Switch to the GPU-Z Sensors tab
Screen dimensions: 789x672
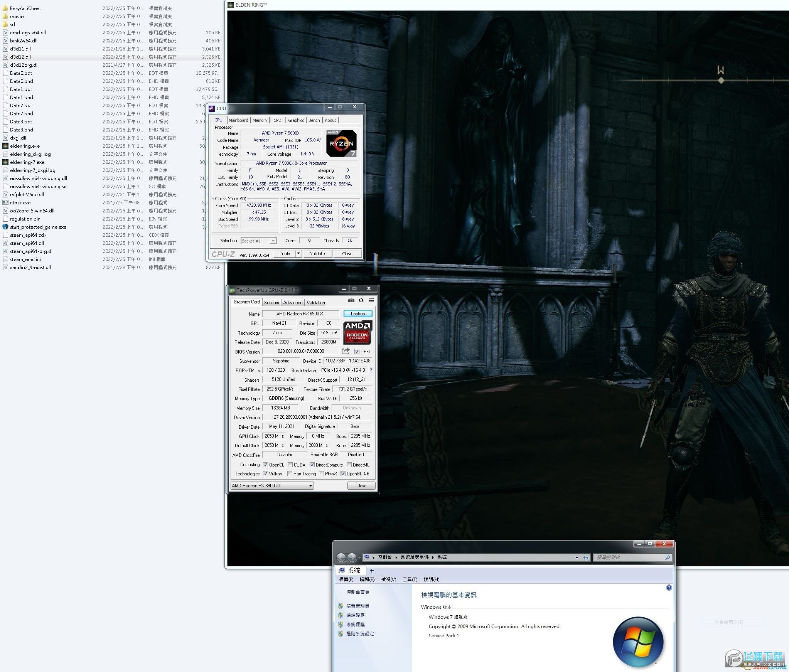pyautogui.click(x=271, y=303)
